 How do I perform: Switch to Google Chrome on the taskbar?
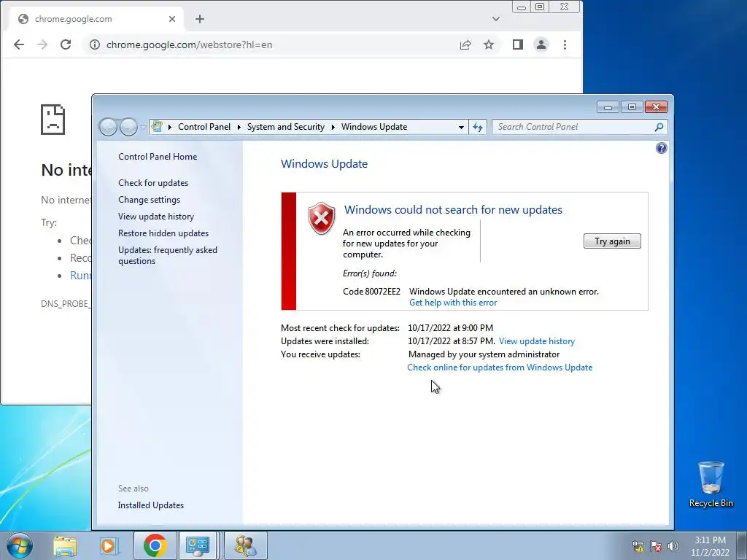155,545
